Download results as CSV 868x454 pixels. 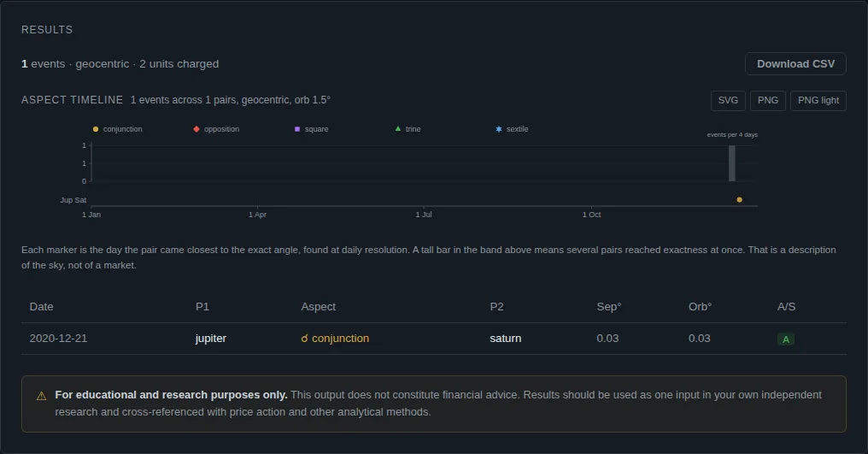coord(795,64)
